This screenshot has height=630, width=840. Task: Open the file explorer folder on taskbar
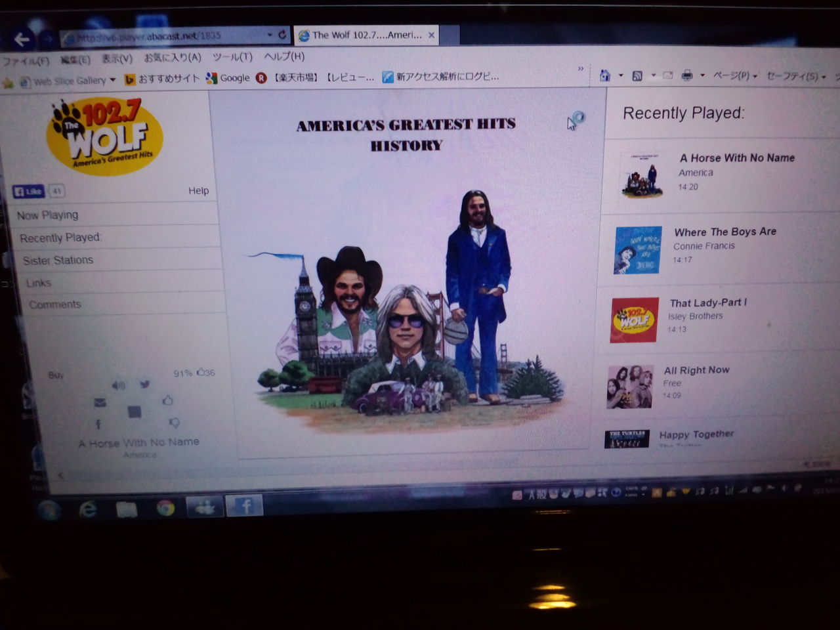coord(126,509)
